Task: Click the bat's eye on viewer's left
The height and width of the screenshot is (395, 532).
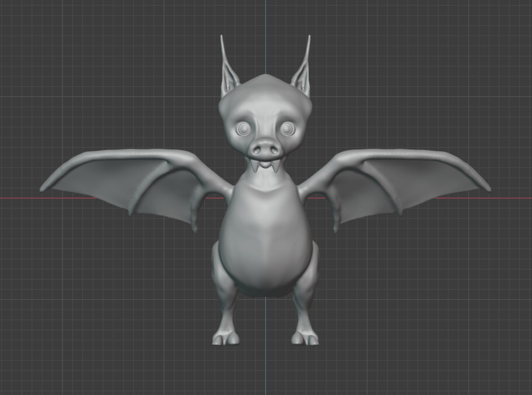Action: (x=244, y=129)
